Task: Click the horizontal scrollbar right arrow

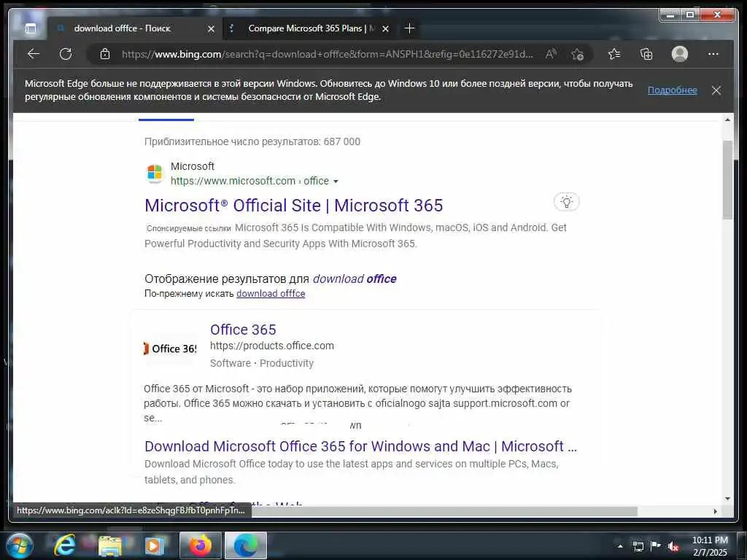Action: (x=715, y=511)
